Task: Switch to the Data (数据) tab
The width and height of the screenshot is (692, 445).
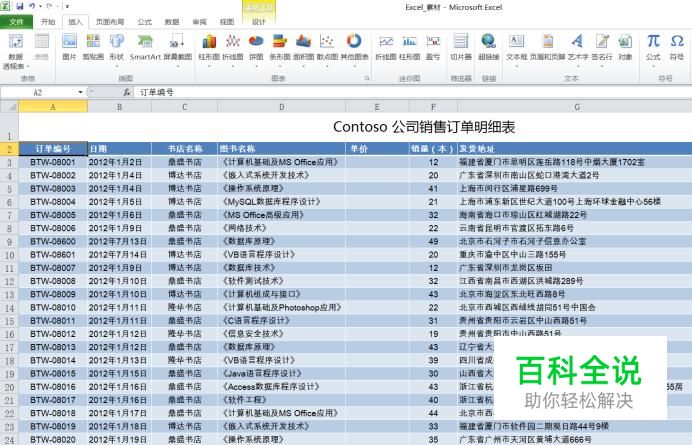Action: point(172,22)
